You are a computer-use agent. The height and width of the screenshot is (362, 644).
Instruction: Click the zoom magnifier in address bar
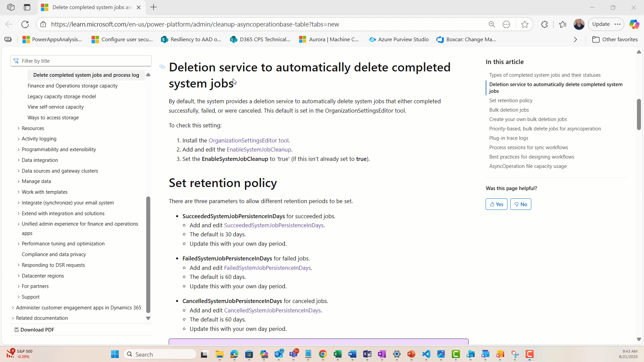coord(492,24)
